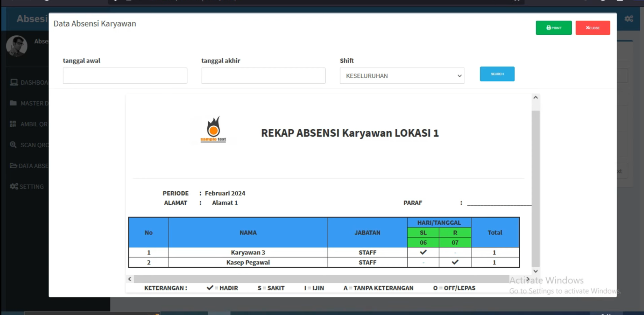
Task: Click the Dashboard laptop icon in sidebar
Action: coord(14,82)
